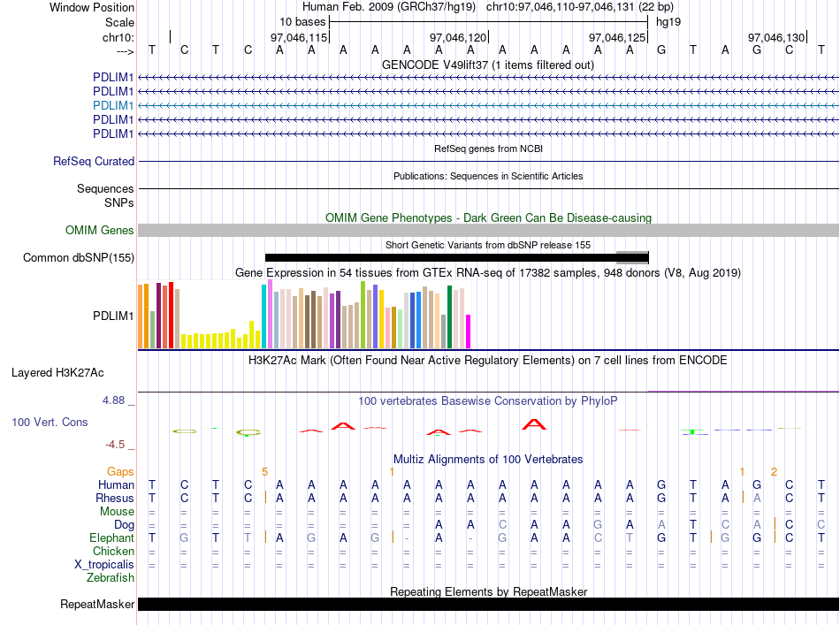
Task: Open the Layered H3K27Ac track label
Action: pyautogui.click(x=57, y=373)
